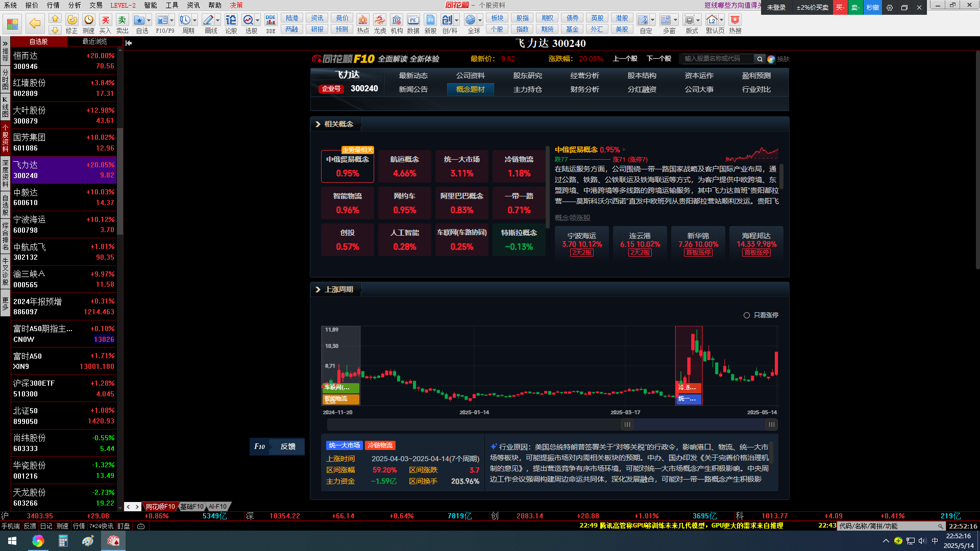Click the 反馈 feedback button
980x551 pixels.
(x=288, y=446)
